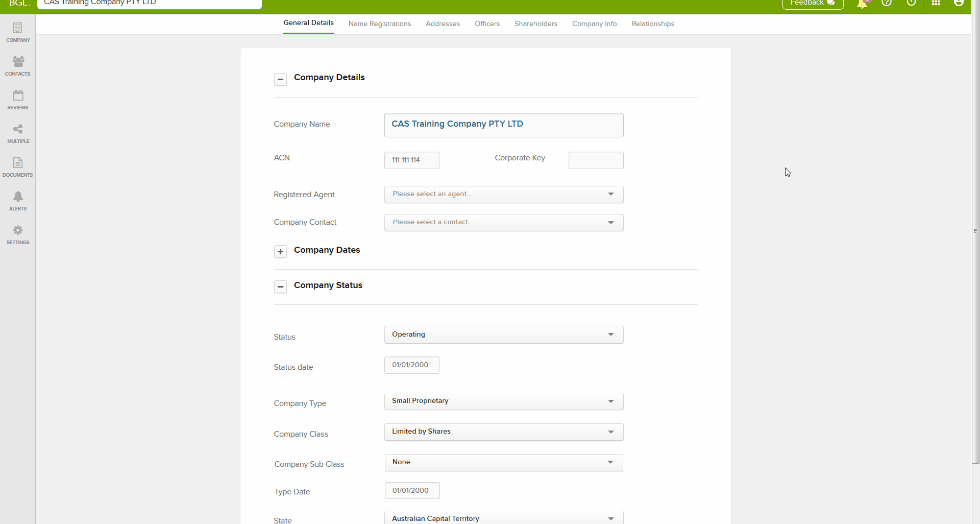Screen dimensions: 980x524
Task: Click the Company Details heading
Action: (x=329, y=78)
